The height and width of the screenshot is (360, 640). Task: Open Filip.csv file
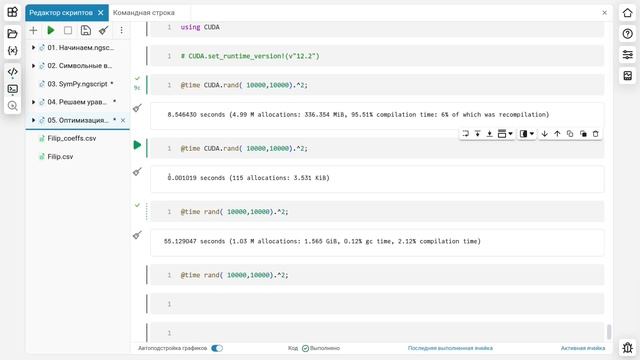tap(60, 156)
